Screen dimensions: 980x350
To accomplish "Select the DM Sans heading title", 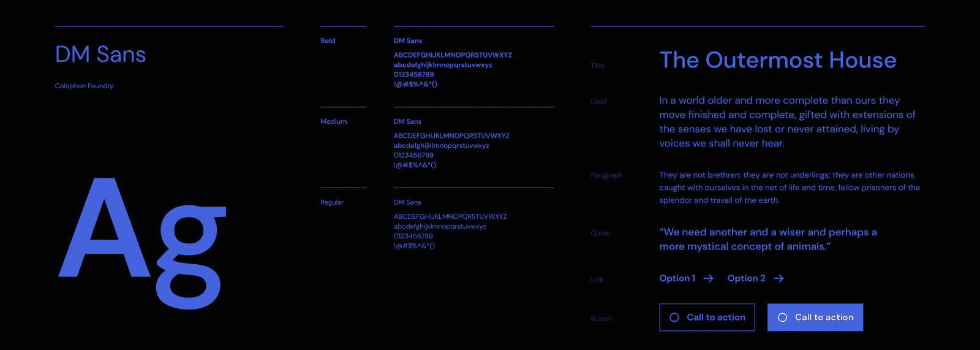I will point(100,55).
